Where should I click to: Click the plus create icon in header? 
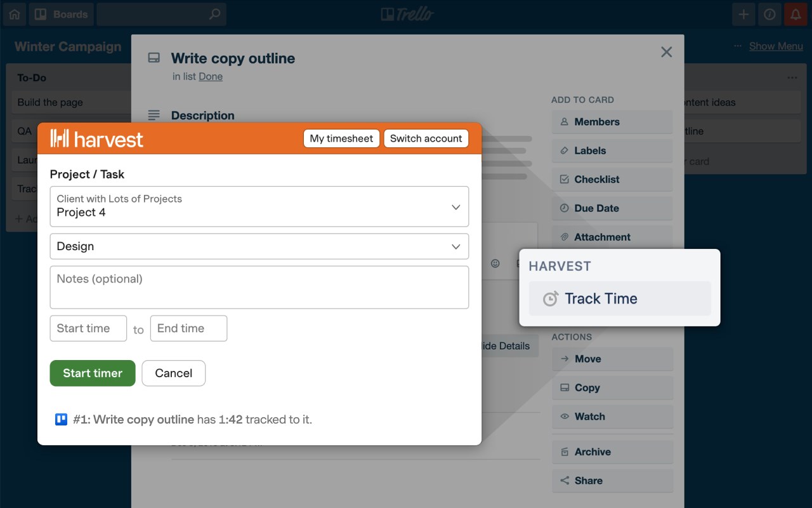click(x=743, y=14)
